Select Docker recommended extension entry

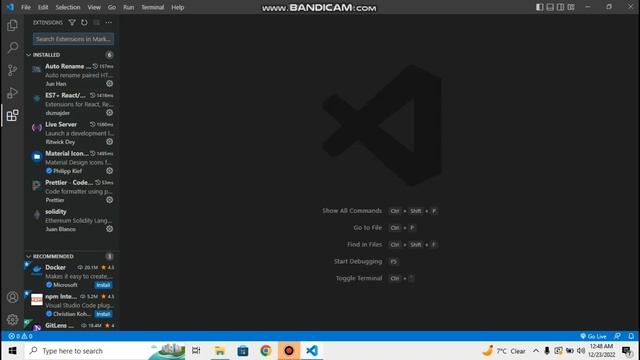point(72,276)
